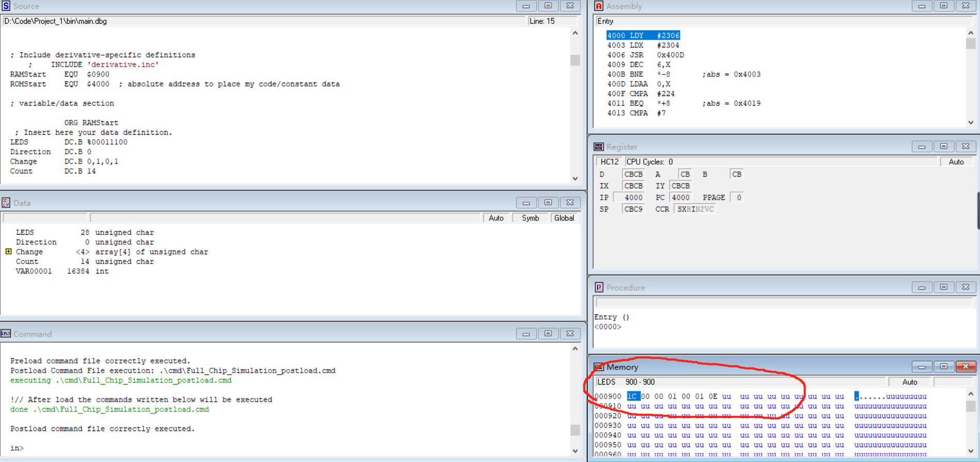Minimize the Data window
This screenshot has width=980, height=462.
(x=526, y=202)
